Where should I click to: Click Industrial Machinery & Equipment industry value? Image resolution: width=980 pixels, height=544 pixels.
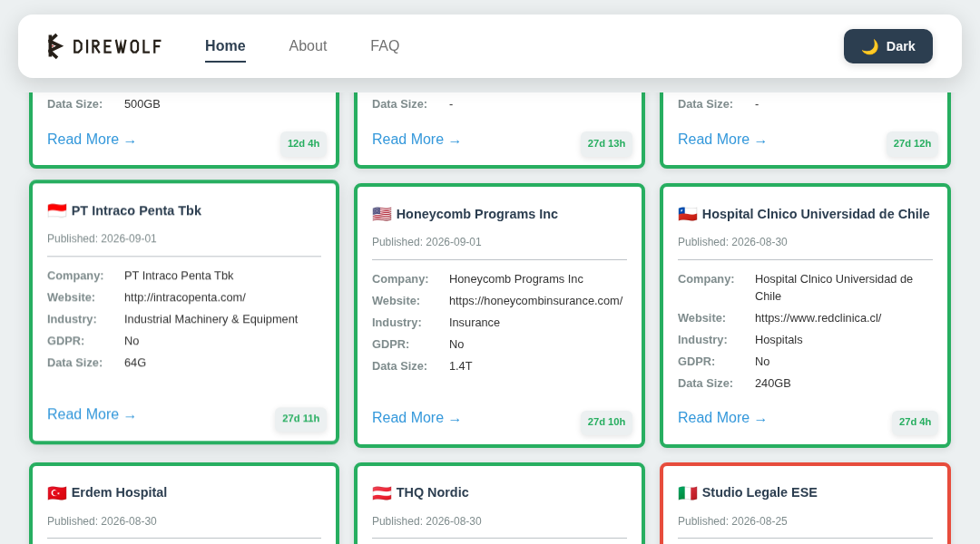click(211, 319)
